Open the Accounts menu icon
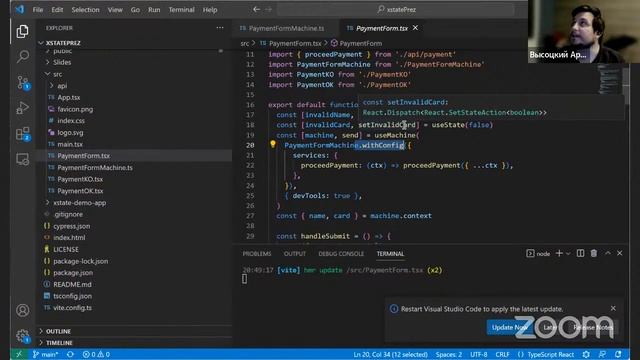This screenshot has width=640, height=360. pyautogui.click(x=22, y=311)
